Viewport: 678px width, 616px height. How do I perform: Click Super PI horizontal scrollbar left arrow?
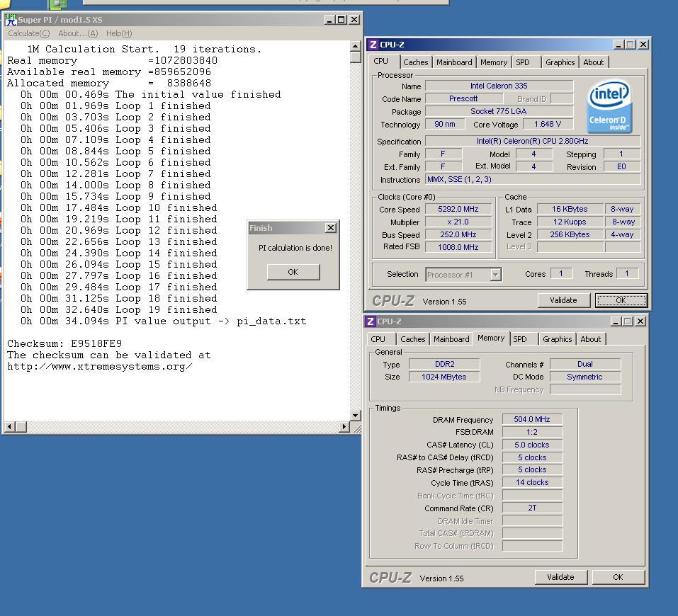pyautogui.click(x=9, y=427)
